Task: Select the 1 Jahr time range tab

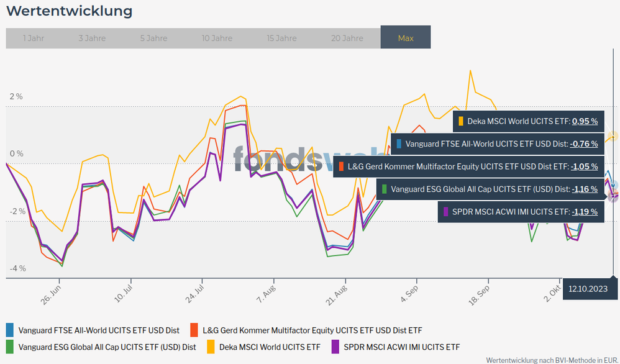Action: click(x=33, y=38)
